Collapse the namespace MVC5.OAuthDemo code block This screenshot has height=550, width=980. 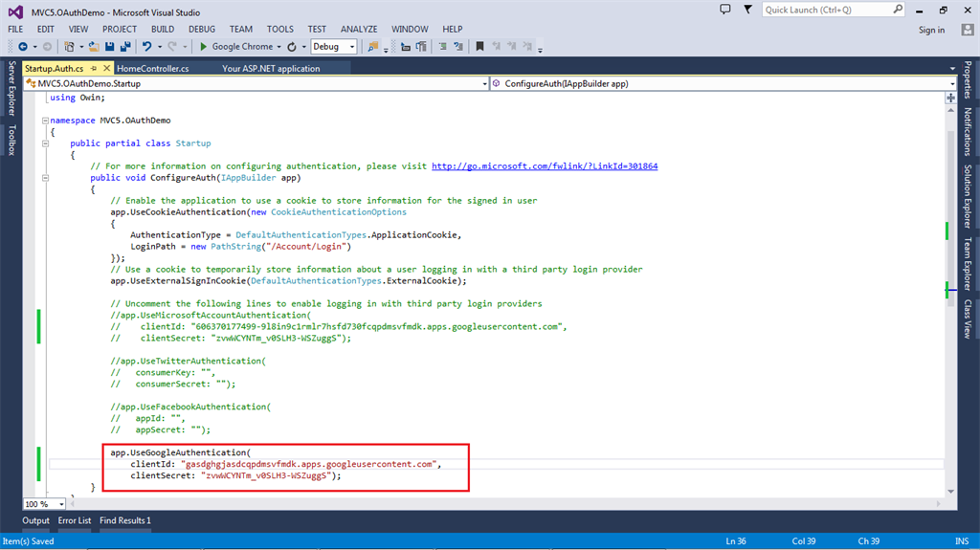click(45, 121)
